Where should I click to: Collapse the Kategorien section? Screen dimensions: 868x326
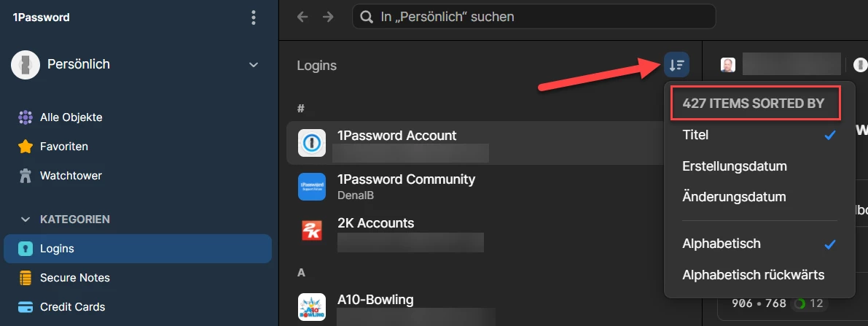25,220
